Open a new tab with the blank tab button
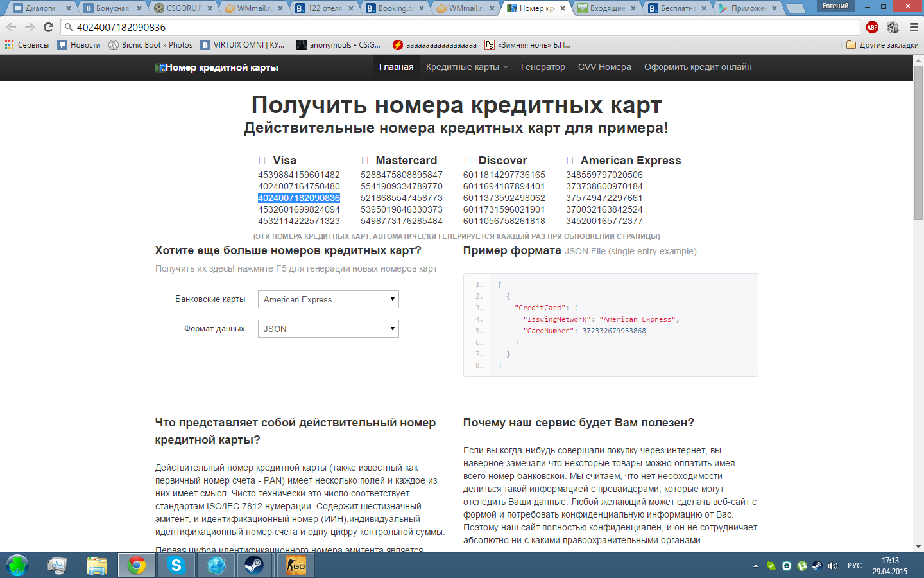The width and height of the screenshot is (924, 578). [x=796, y=8]
